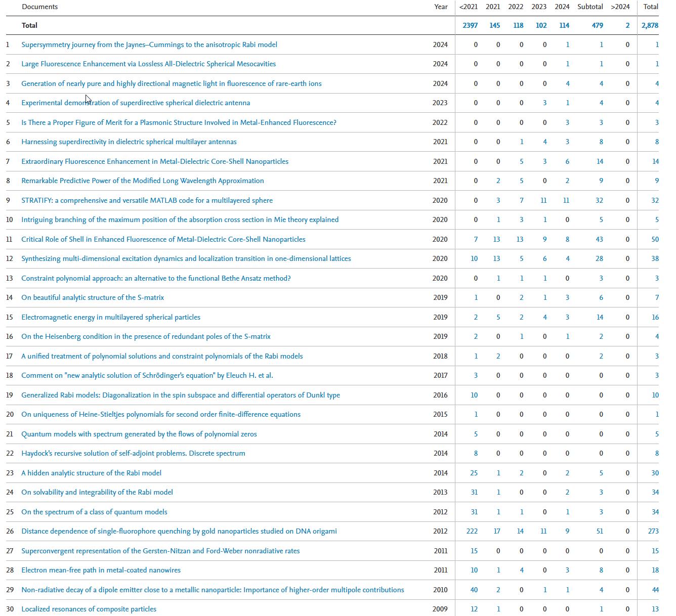Click <2021 citations 10 in Generalized Rabi models row
This screenshot has height=616, width=676.
tap(474, 395)
